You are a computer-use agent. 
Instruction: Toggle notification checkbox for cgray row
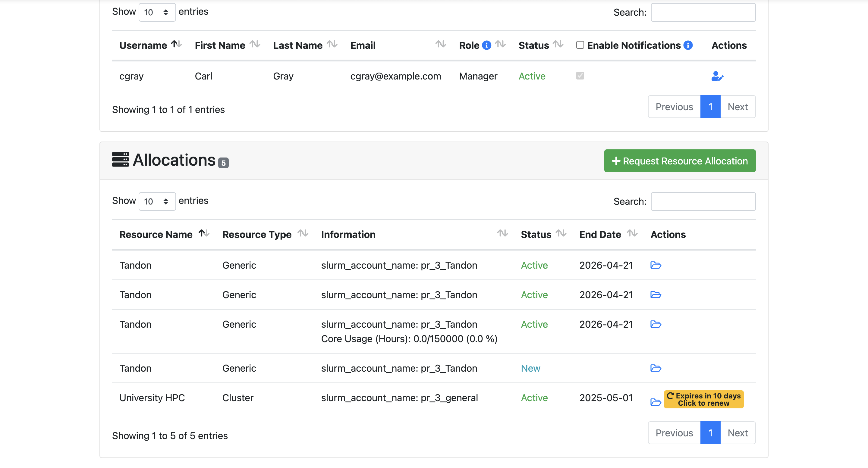click(x=580, y=76)
